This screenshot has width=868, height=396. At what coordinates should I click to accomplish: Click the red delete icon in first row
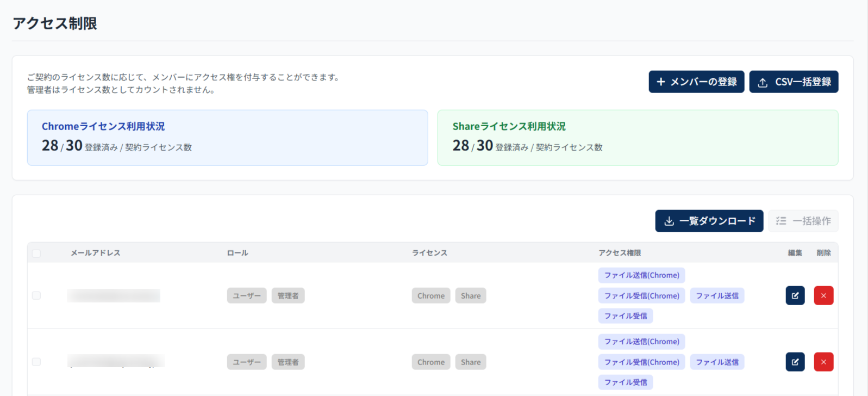pyautogui.click(x=823, y=296)
